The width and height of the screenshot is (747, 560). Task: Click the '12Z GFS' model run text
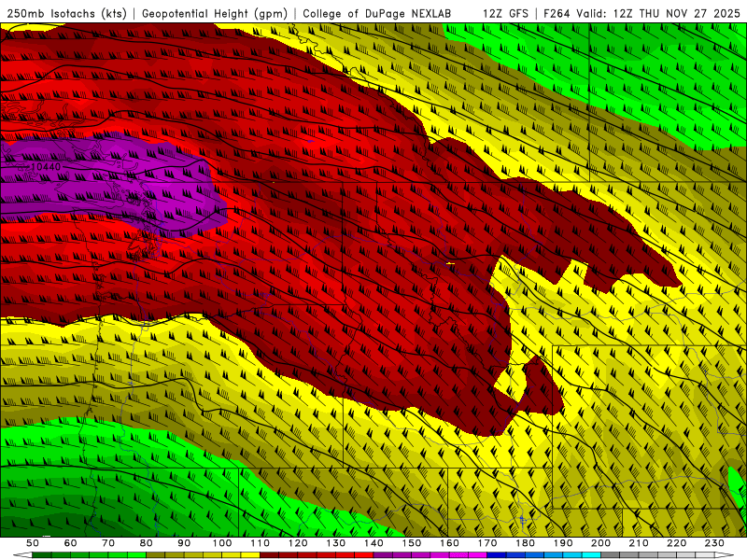[x=505, y=13]
